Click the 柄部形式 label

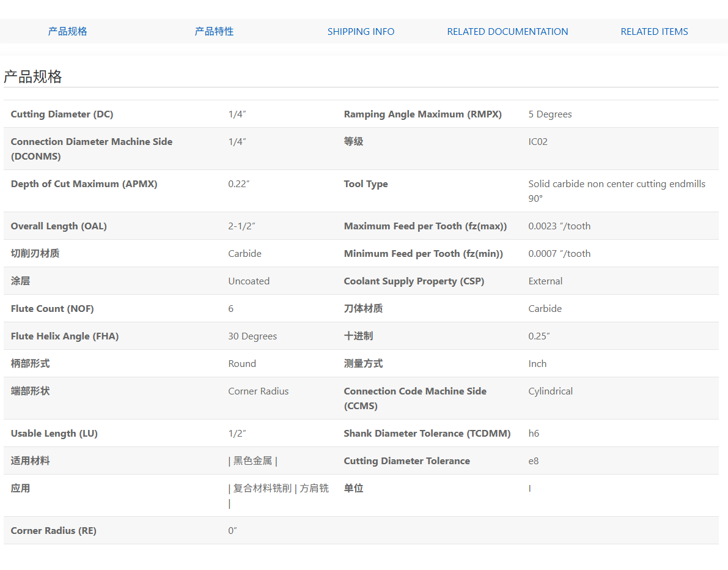[x=30, y=363]
